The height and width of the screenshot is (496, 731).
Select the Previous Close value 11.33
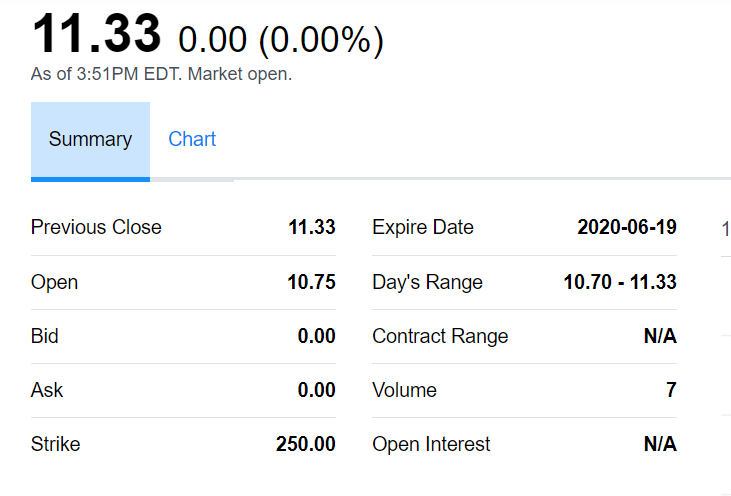coord(311,228)
